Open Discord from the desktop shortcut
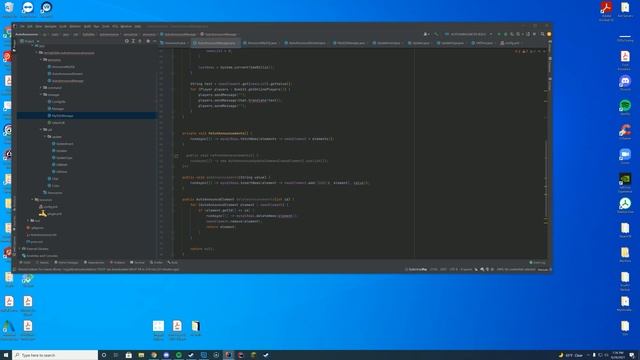 click(625, 82)
